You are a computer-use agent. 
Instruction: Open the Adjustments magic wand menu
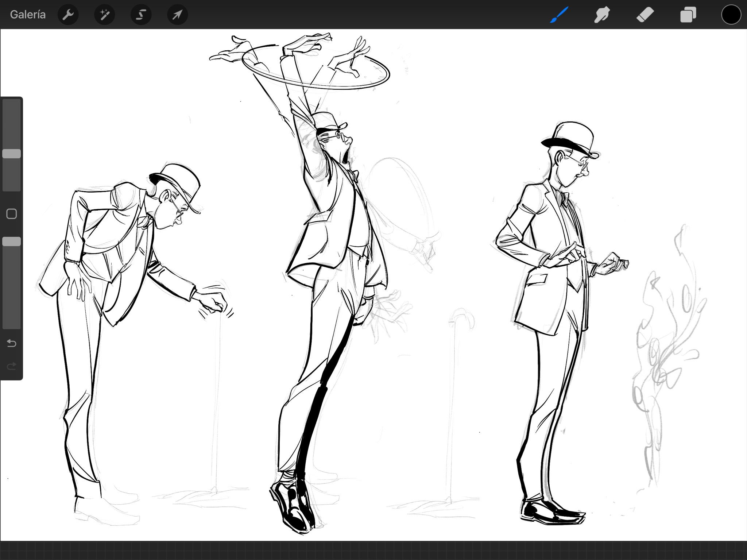click(x=105, y=15)
